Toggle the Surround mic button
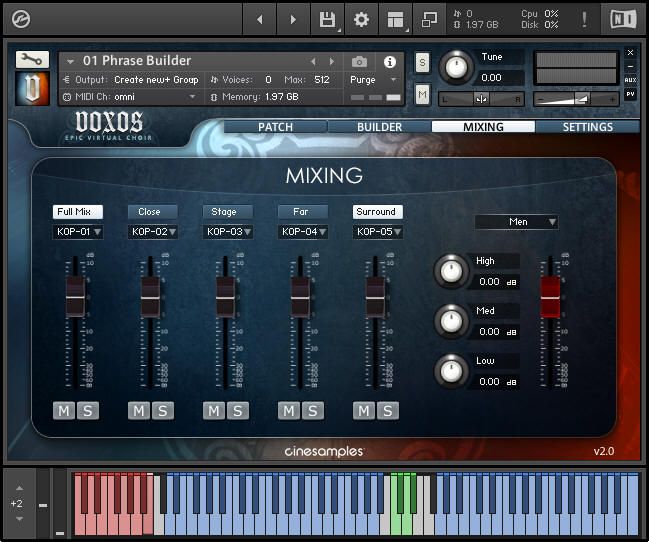The height and width of the screenshot is (542, 649). 377,212
